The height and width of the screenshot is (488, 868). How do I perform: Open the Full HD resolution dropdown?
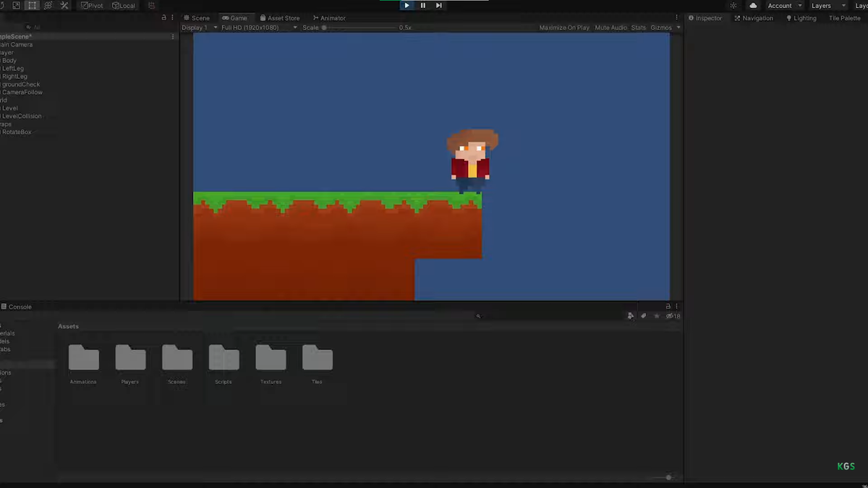tap(257, 27)
